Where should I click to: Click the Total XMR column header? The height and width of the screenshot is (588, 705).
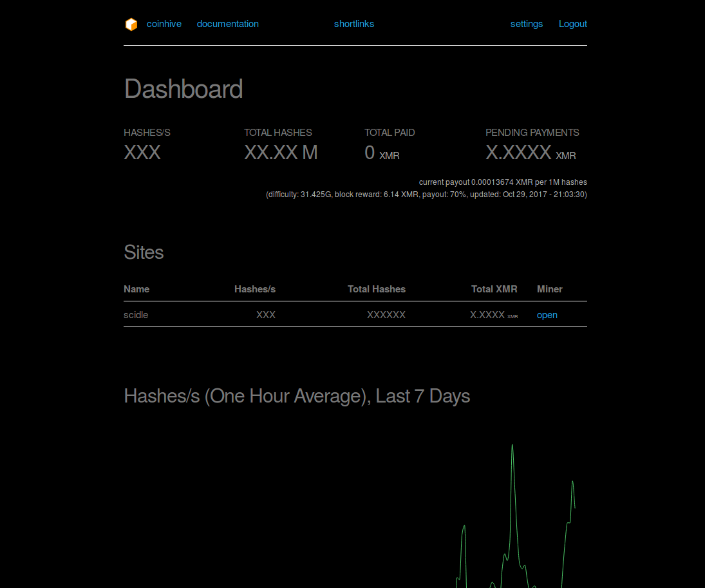(x=494, y=289)
